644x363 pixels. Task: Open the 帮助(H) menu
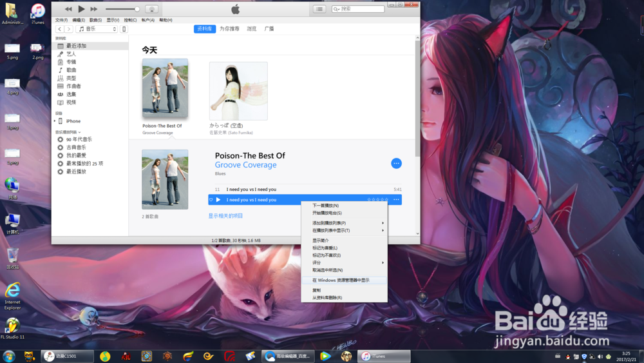point(166,20)
